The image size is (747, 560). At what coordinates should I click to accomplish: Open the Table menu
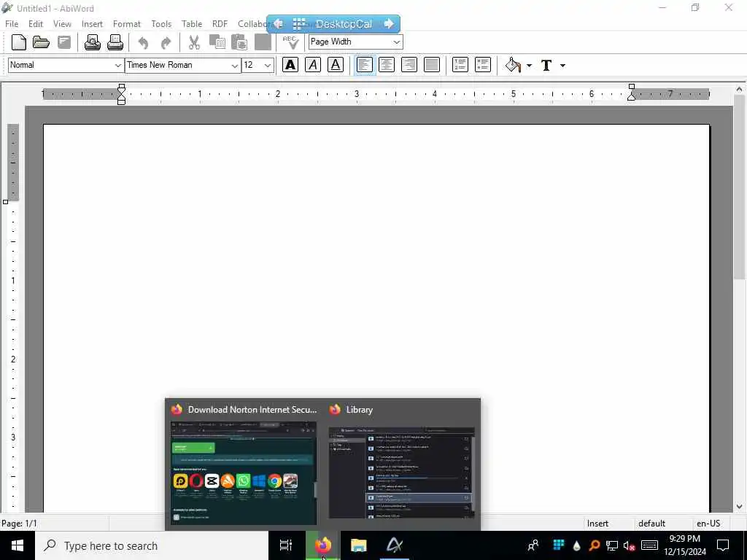(192, 24)
